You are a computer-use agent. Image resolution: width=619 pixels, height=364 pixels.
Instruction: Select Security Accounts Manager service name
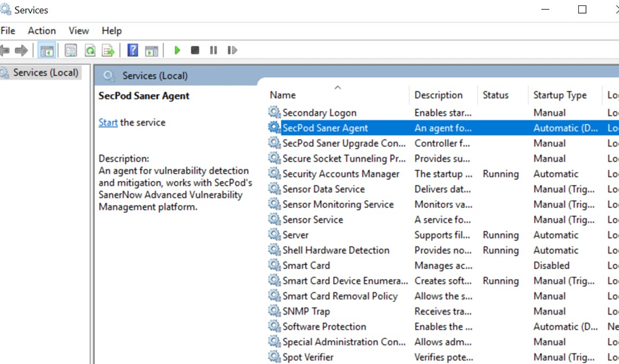click(340, 174)
